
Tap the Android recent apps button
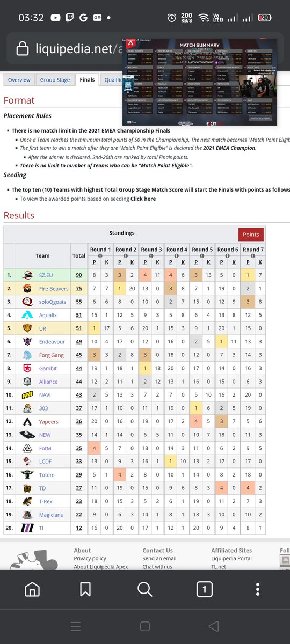point(76,626)
